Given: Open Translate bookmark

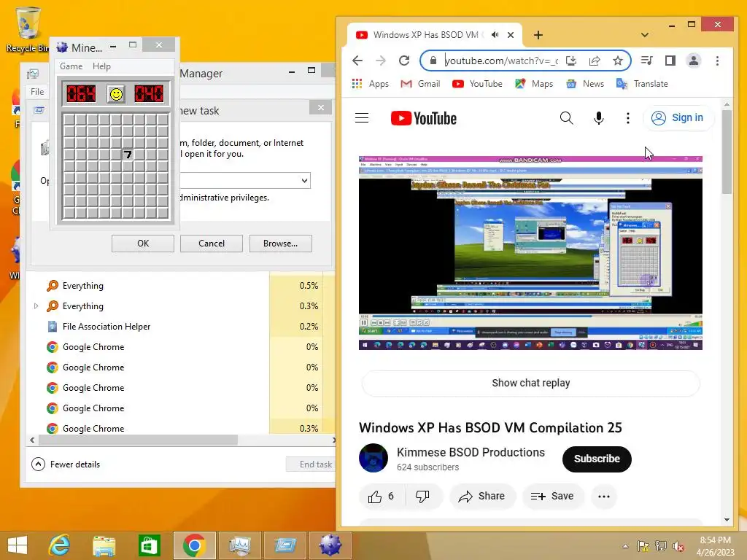Looking at the screenshot, I should click(x=642, y=84).
